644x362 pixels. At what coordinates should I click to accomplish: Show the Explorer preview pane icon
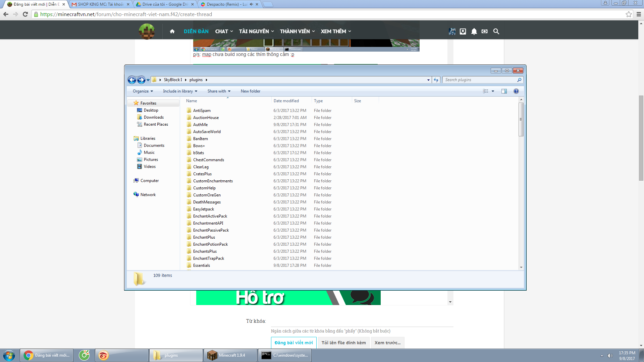504,91
